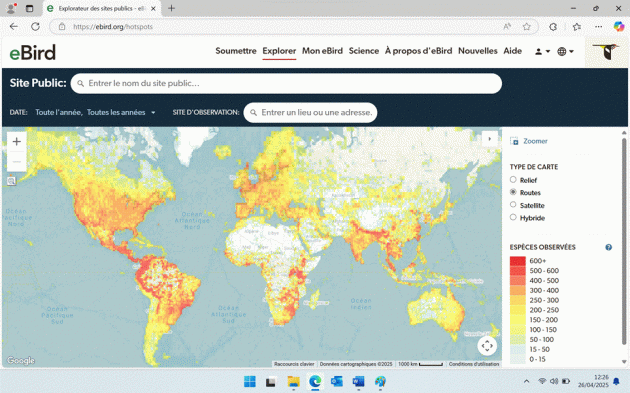Viewport: 630px width, 393px height.
Task: Focus the Site Public search field
Action: [x=286, y=84]
